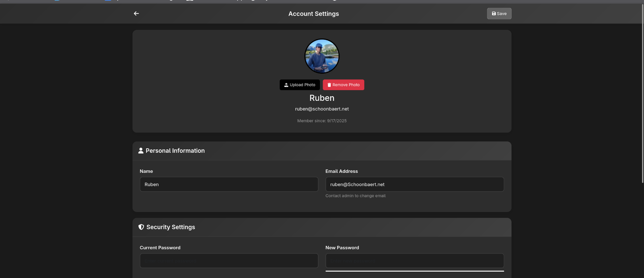Click the Personal Information section heading text
Image resolution: width=644 pixels, height=278 pixels.
coord(175,151)
